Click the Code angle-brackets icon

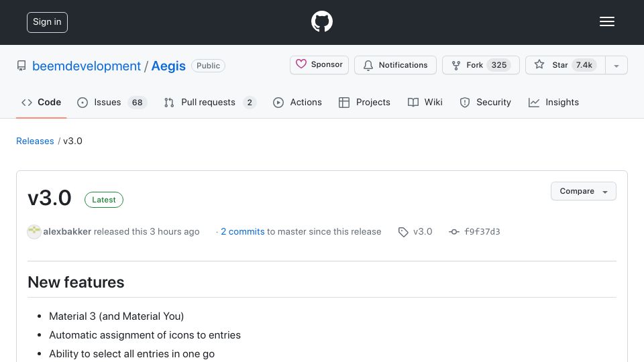point(27,102)
